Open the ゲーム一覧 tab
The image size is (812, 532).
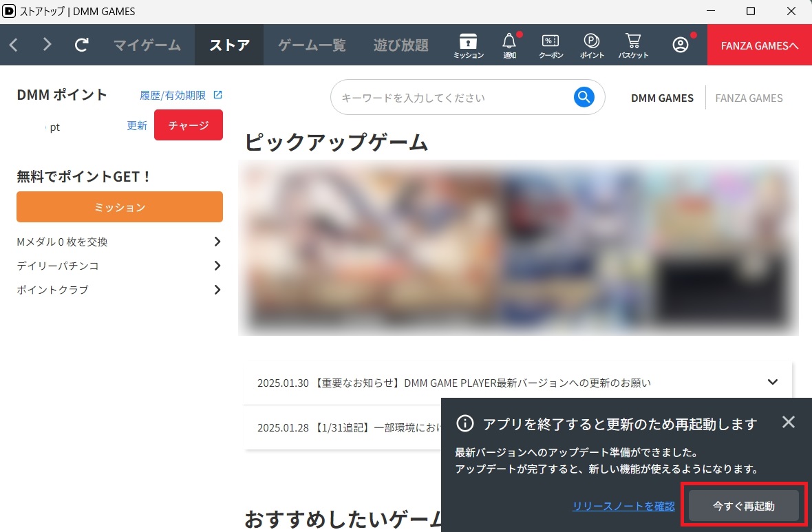coord(312,45)
